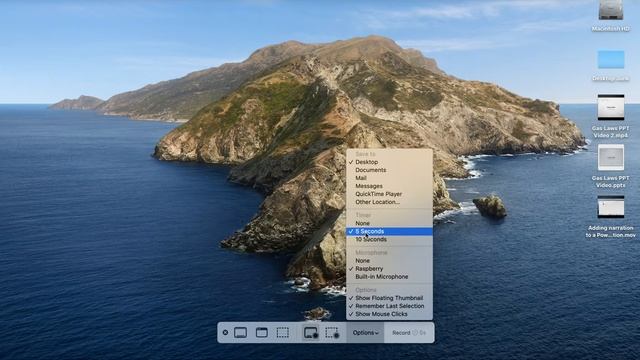This screenshot has width=640, height=360.
Task: Choose Mail as save destination
Action: 389,178
